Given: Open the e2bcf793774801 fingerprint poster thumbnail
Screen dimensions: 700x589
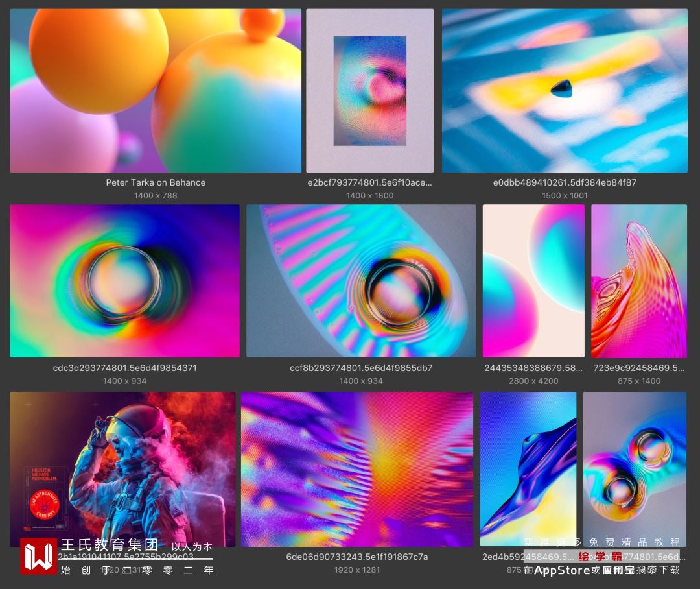Looking at the screenshot, I should (x=369, y=90).
